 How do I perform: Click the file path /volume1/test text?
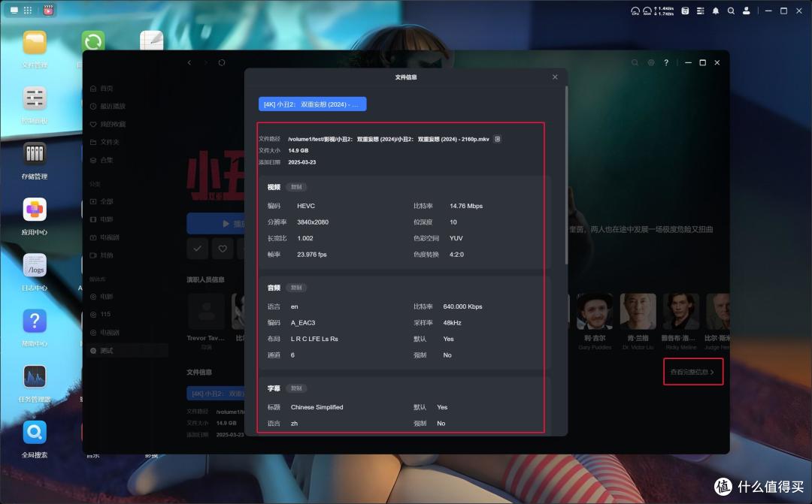pyautogui.click(x=389, y=139)
